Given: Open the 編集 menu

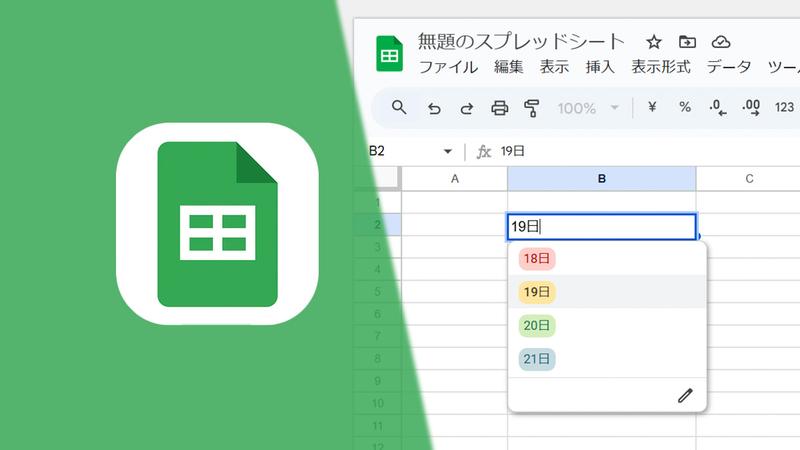Looking at the screenshot, I should [509, 67].
